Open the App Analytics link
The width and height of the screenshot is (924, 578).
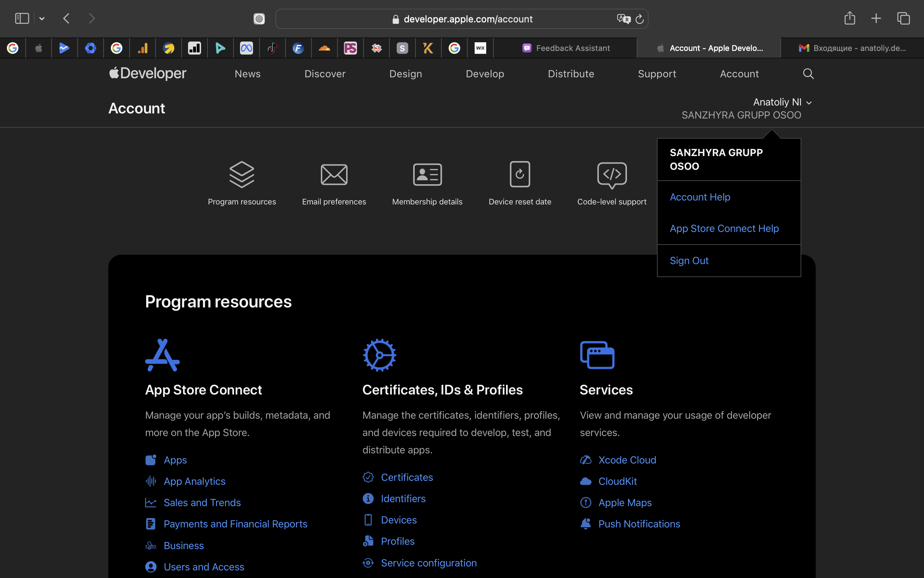pos(194,481)
